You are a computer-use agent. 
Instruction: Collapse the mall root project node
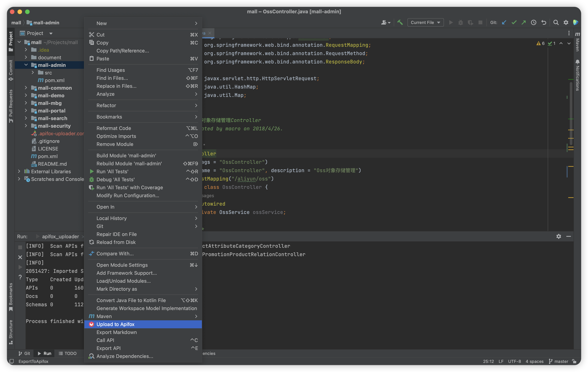pos(19,42)
